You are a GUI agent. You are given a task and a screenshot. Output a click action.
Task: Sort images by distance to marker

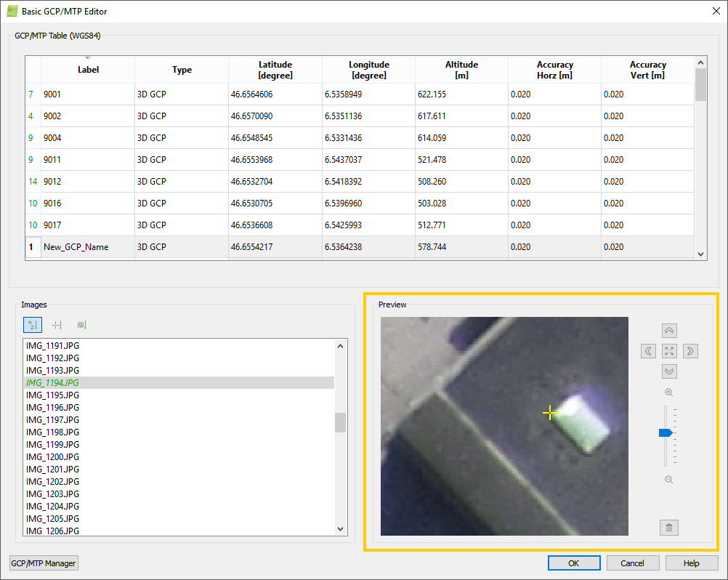point(57,325)
